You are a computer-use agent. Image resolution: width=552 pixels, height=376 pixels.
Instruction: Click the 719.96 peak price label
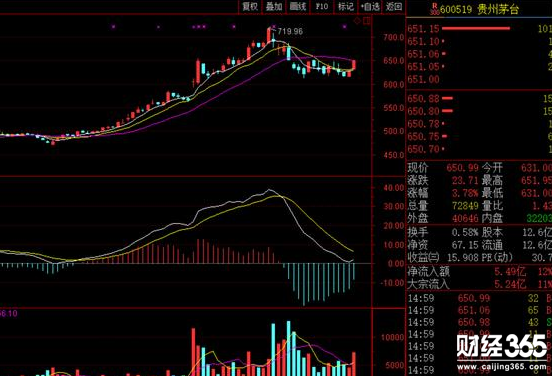[x=290, y=31]
